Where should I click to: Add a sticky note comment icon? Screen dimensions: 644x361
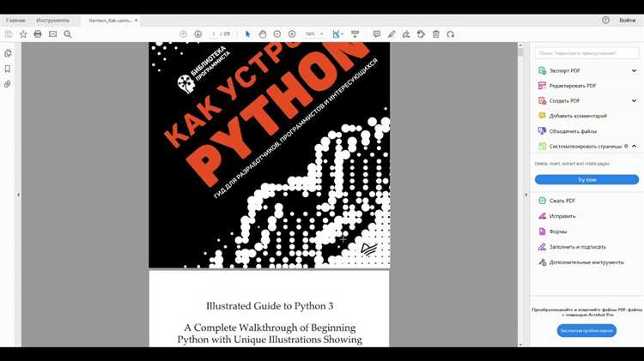[377, 34]
